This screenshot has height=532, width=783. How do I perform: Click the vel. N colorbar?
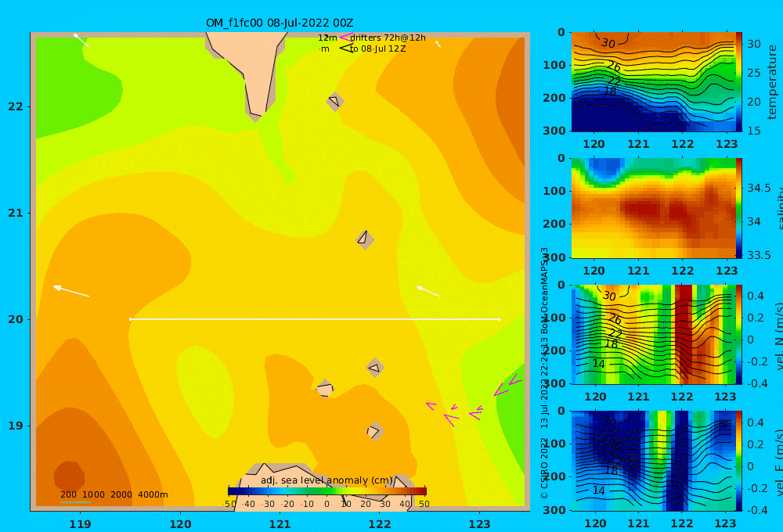tap(739, 334)
